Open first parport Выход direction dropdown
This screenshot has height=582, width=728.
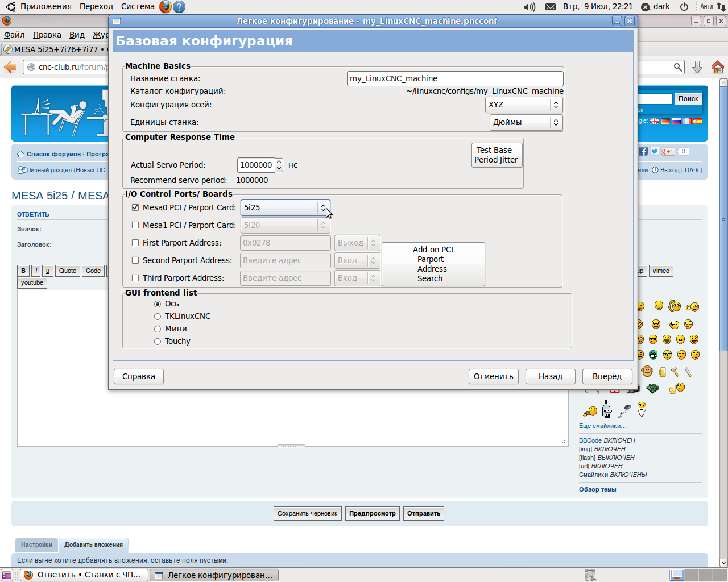tap(357, 243)
